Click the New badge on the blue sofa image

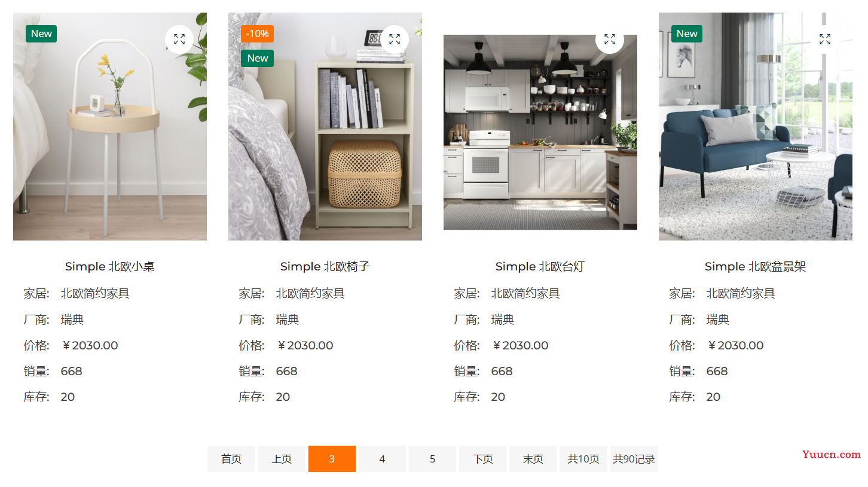pos(687,34)
